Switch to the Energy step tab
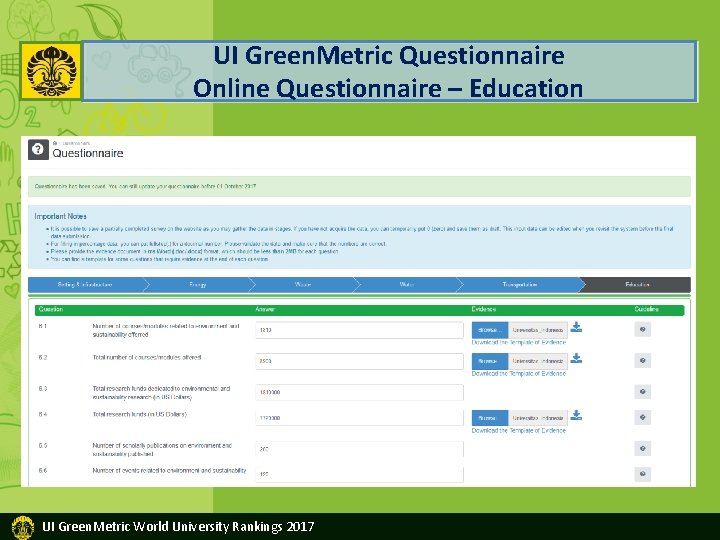 (198, 285)
